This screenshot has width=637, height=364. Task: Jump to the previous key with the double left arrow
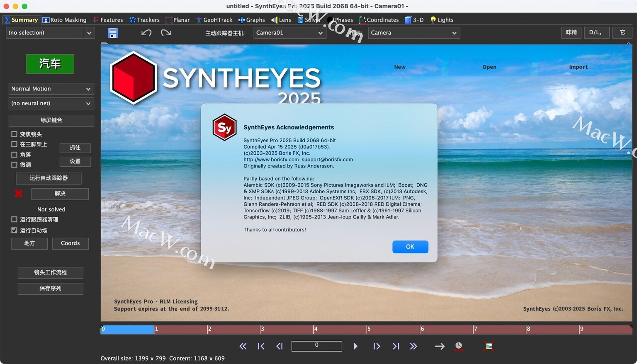243,346
